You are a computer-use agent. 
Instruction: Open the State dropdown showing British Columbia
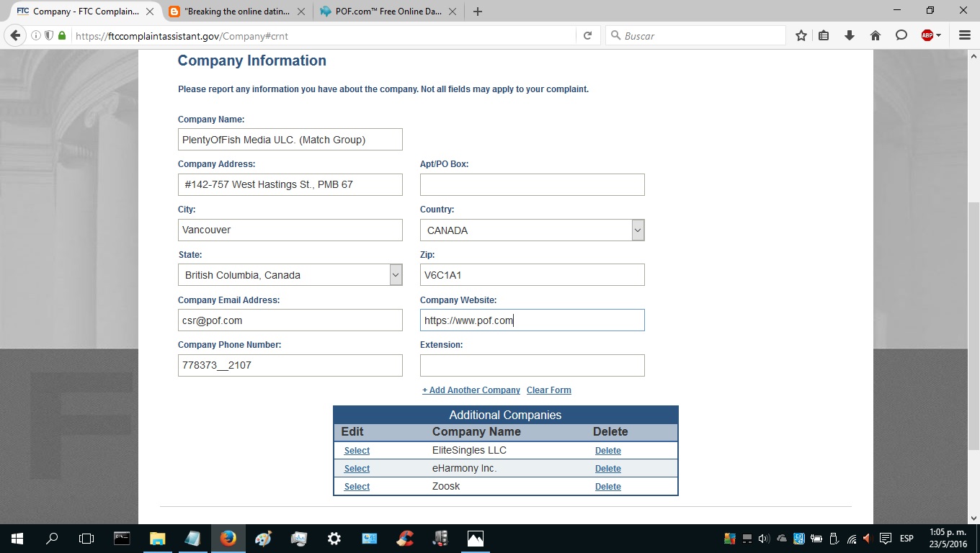point(290,275)
